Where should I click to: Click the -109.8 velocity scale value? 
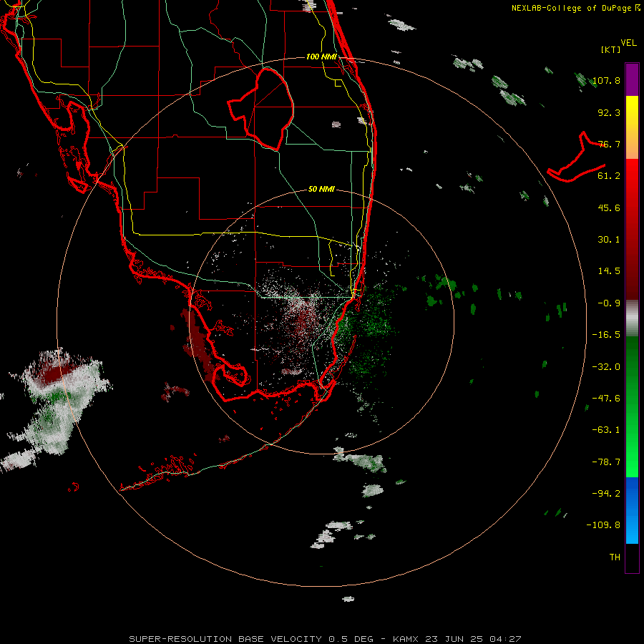603,525
